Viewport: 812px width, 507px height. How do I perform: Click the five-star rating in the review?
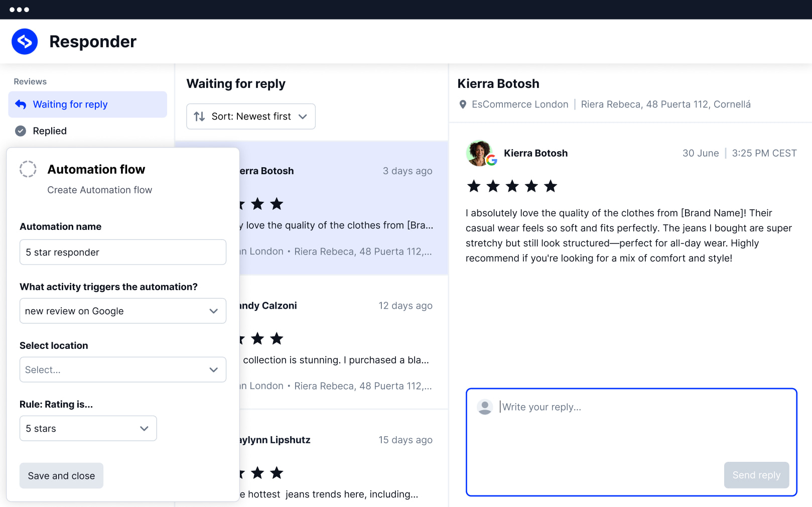click(512, 187)
